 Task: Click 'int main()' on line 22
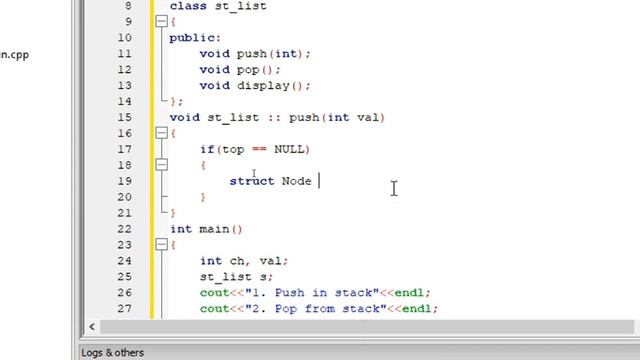207,229
